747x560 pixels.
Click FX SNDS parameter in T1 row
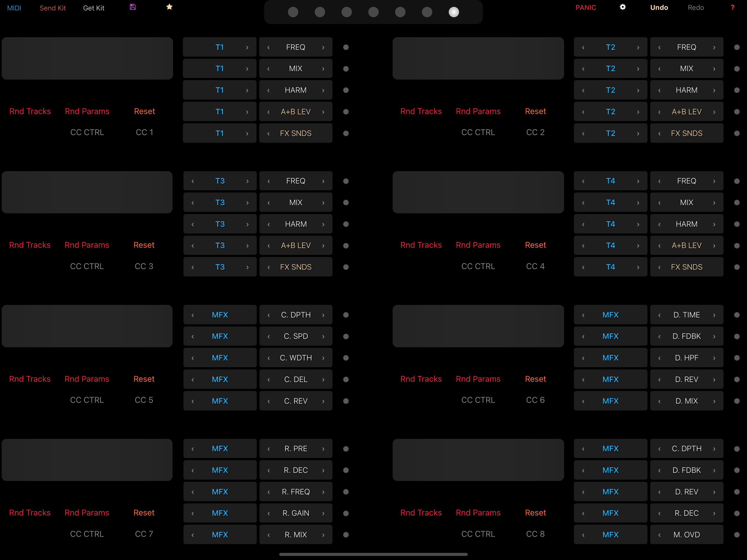296,133
